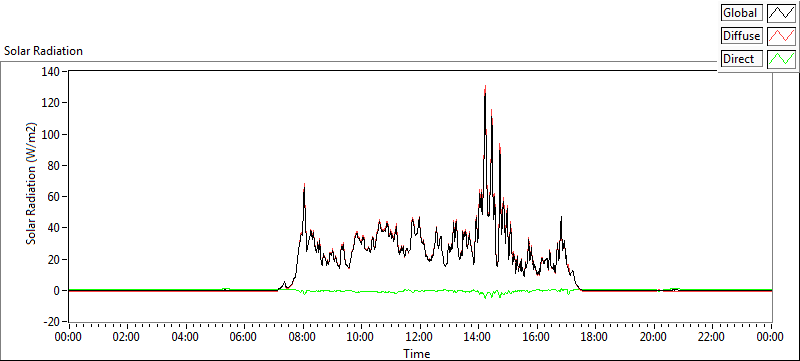Click the 14:00 time axis label
The width and height of the screenshot is (800, 361).
tap(478, 337)
